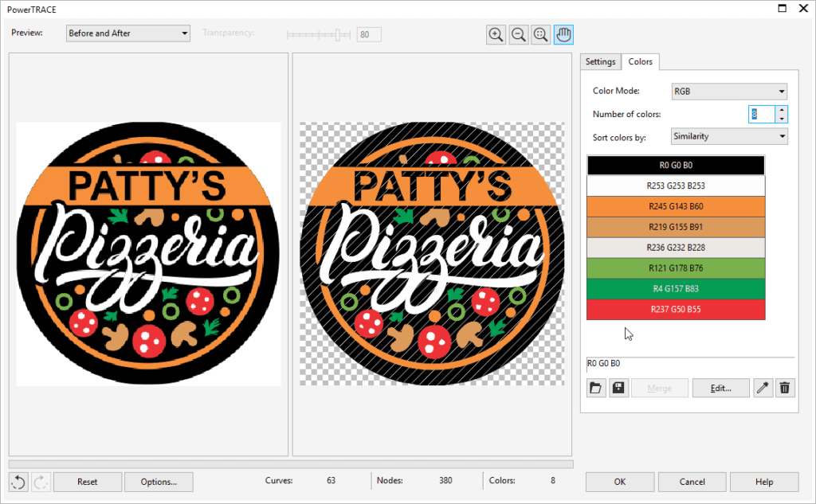This screenshot has height=504, width=816.
Task: Open the Preview mode dropdown
Action: pyautogui.click(x=184, y=33)
